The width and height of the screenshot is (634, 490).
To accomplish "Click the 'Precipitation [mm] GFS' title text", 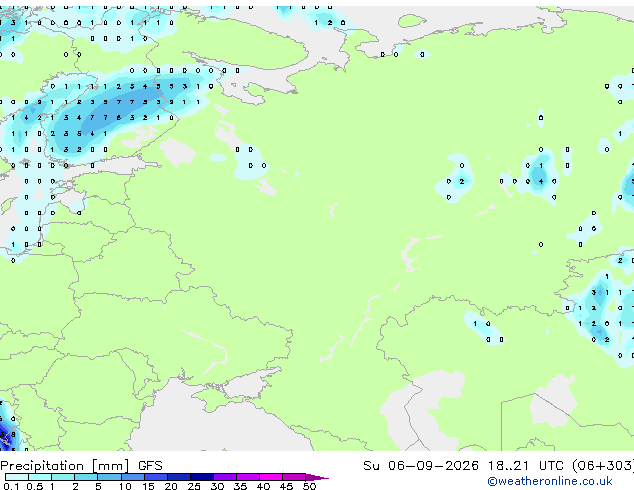I will (x=81, y=466).
